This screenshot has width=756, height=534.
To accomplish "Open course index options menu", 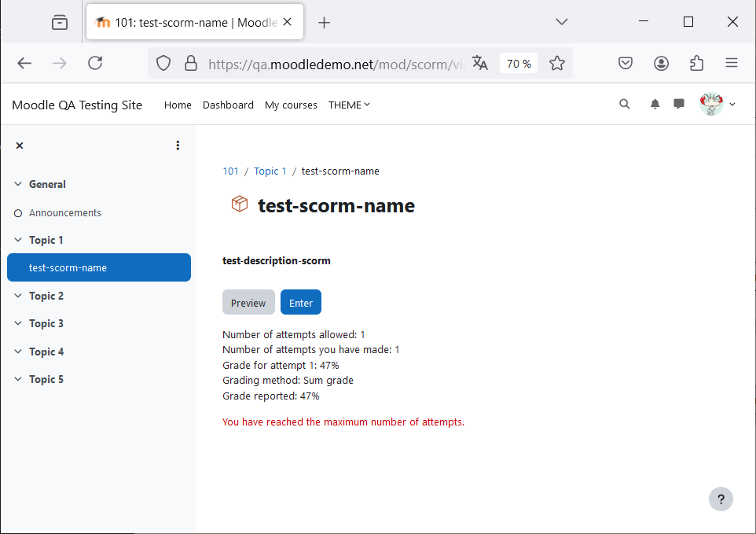I will (x=178, y=145).
